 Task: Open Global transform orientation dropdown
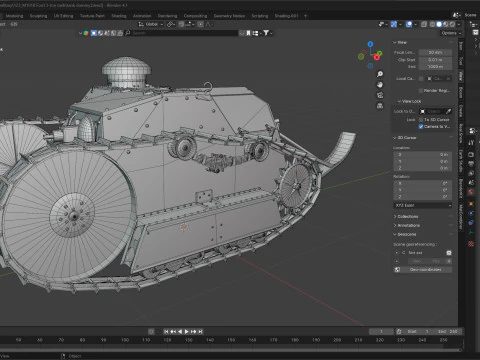coord(151,24)
